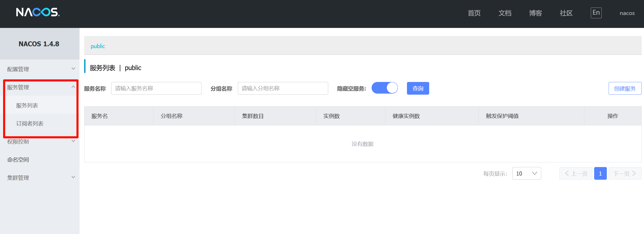
Task: Click the next page arrow
Action: [625, 173]
